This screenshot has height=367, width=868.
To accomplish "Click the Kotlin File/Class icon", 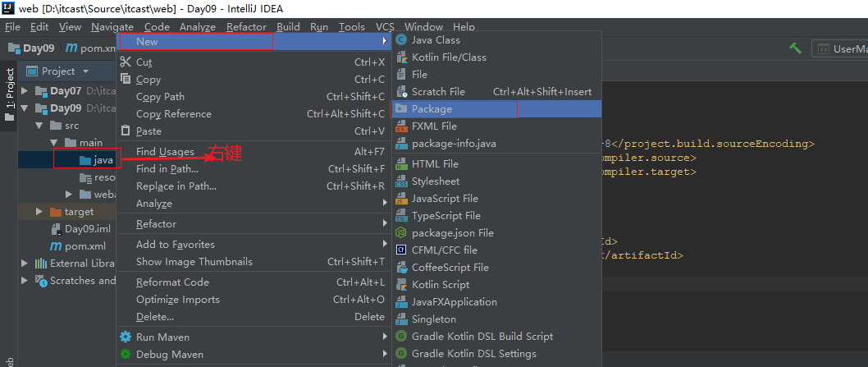I will pos(401,57).
